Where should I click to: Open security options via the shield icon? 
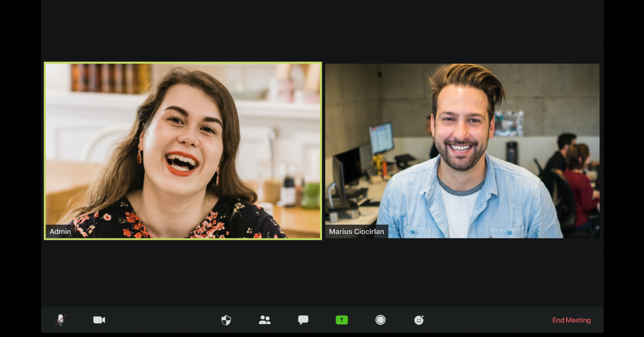pos(226,320)
